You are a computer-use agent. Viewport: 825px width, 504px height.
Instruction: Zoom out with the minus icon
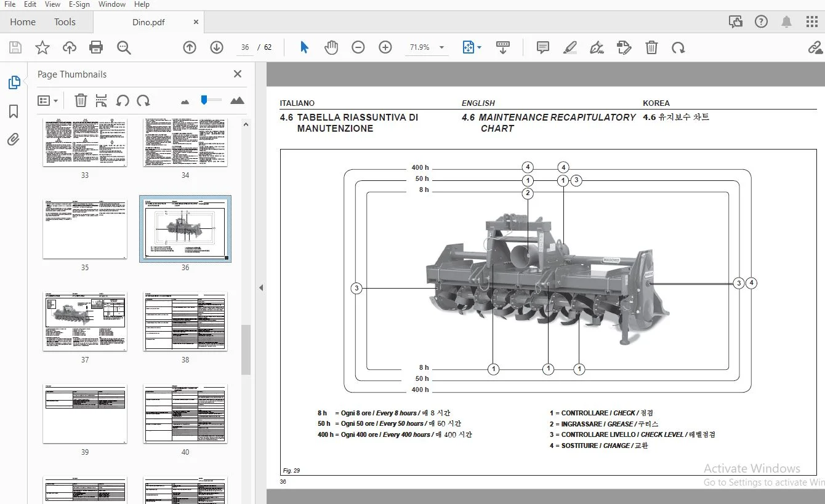pyautogui.click(x=358, y=47)
